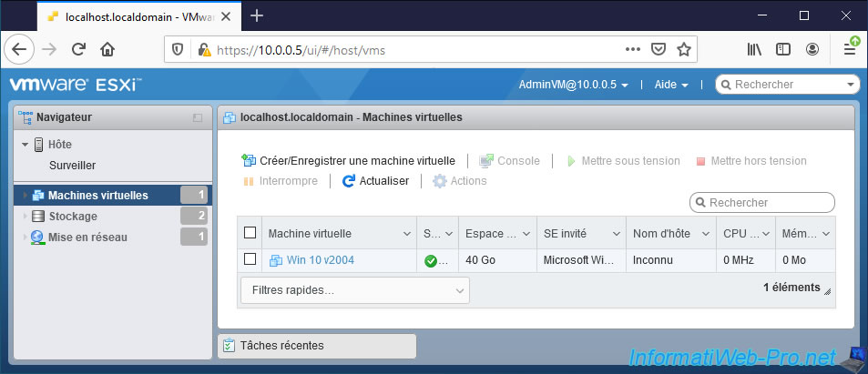Open the Filtres rapides dropdown

(355, 290)
